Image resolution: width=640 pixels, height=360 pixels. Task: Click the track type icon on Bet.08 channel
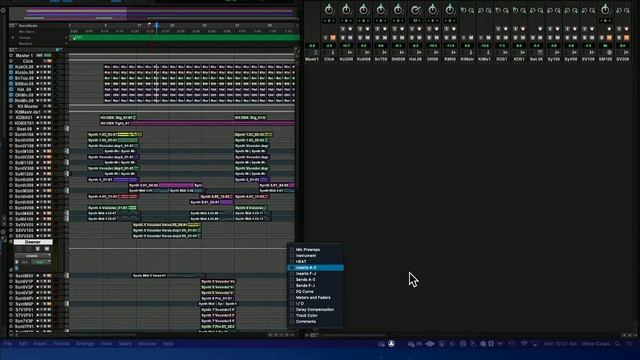click(x=540, y=53)
